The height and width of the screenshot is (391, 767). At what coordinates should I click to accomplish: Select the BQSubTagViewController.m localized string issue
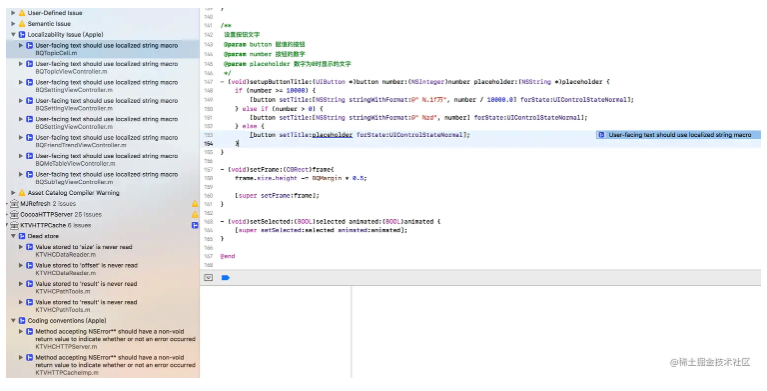click(x=103, y=178)
